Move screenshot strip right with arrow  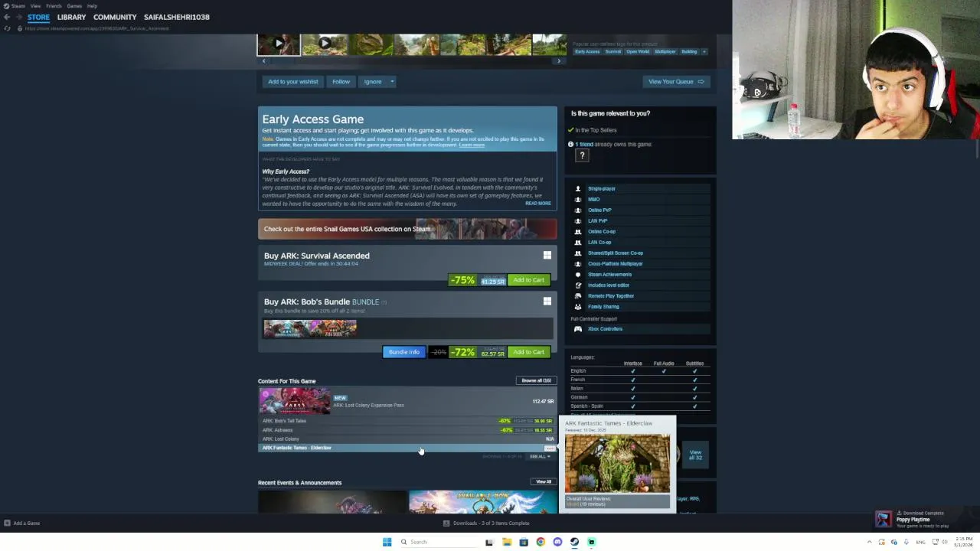559,61
